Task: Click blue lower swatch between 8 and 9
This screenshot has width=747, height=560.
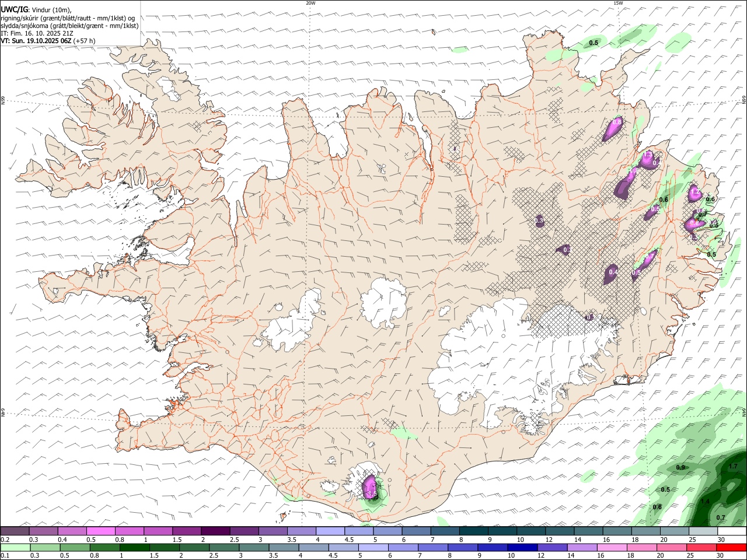Action: click(463, 547)
